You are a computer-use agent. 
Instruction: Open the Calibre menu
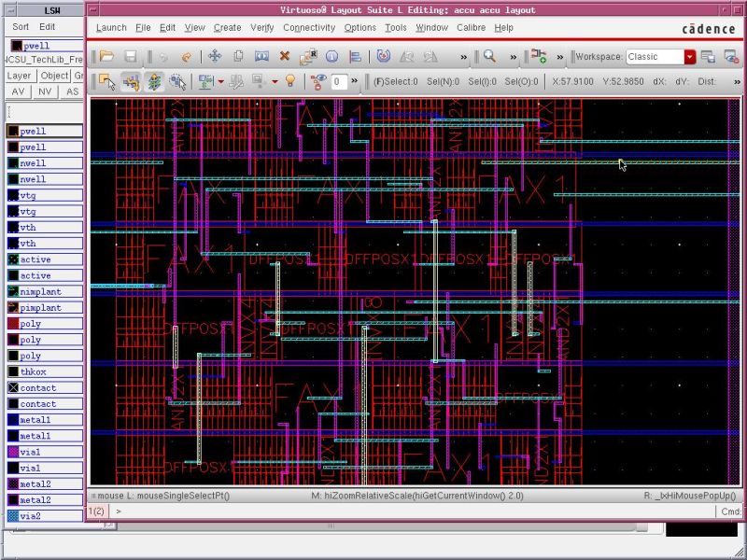pos(472,28)
